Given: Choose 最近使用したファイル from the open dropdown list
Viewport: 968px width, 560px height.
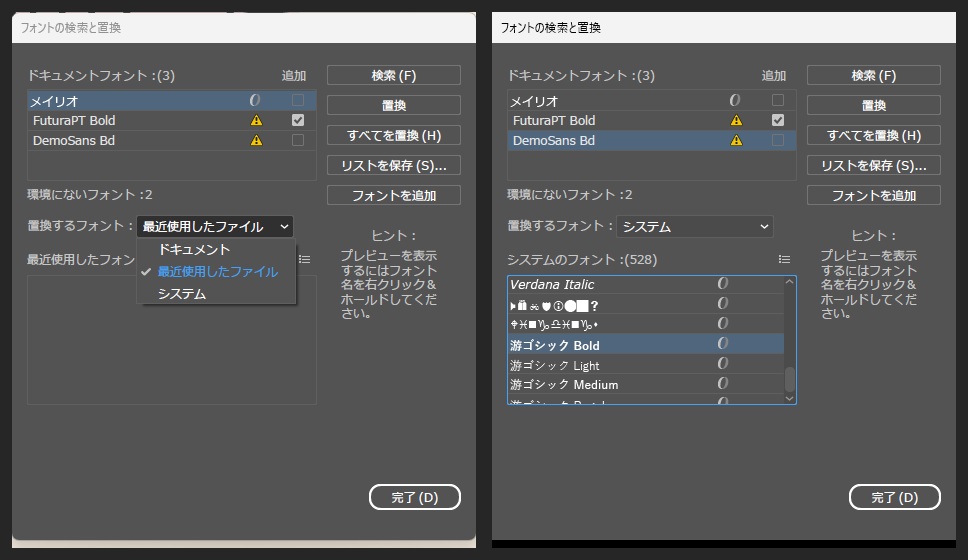Looking at the screenshot, I should [x=217, y=272].
